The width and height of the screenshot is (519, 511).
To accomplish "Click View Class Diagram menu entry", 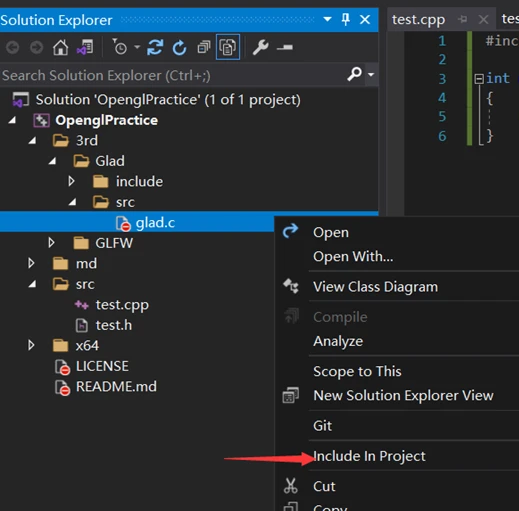I will point(375,287).
